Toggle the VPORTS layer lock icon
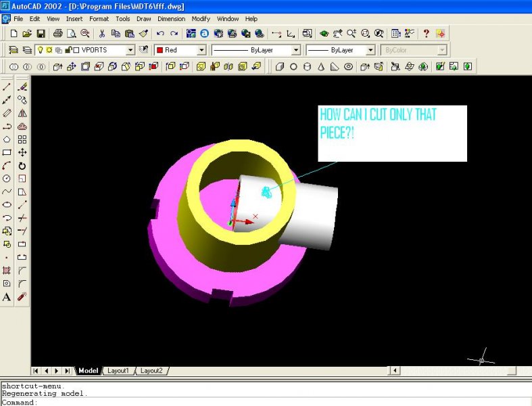 68,50
